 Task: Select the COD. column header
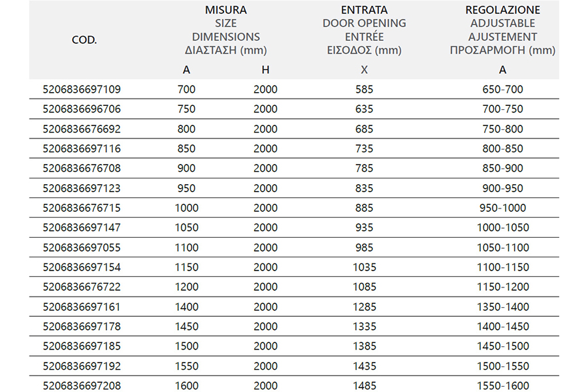(84, 40)
